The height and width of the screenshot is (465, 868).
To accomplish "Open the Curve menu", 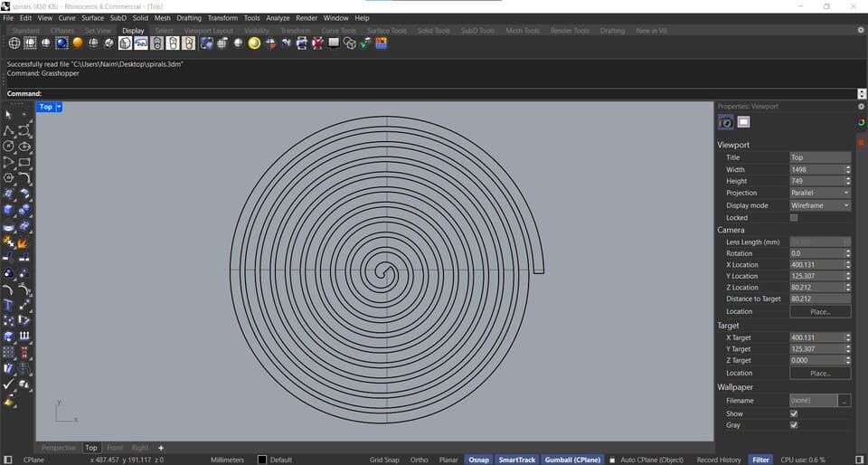I will tap(67, 18).
